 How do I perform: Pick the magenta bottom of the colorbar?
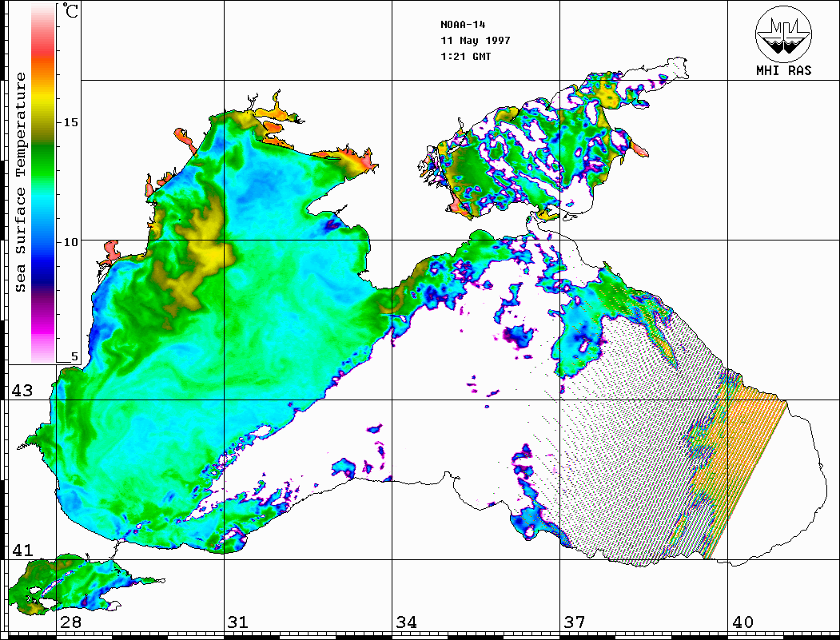tap(43, 327)
